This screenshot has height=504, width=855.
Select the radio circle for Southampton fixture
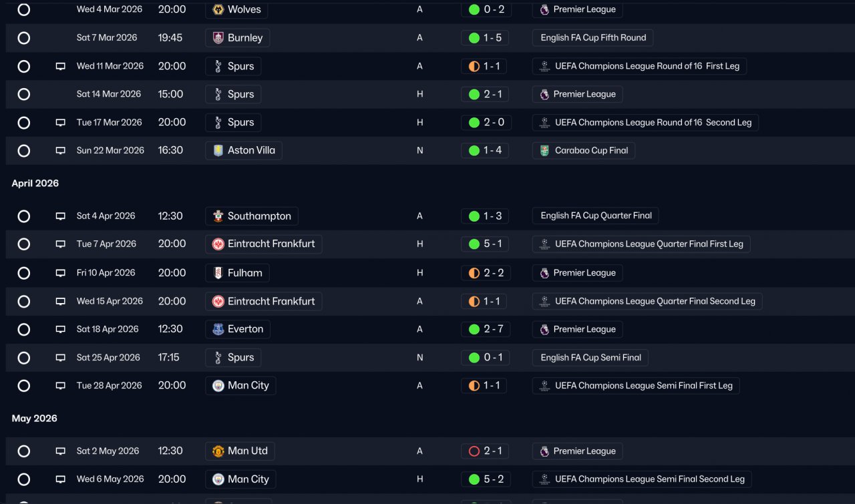click(x=24, y=216)
